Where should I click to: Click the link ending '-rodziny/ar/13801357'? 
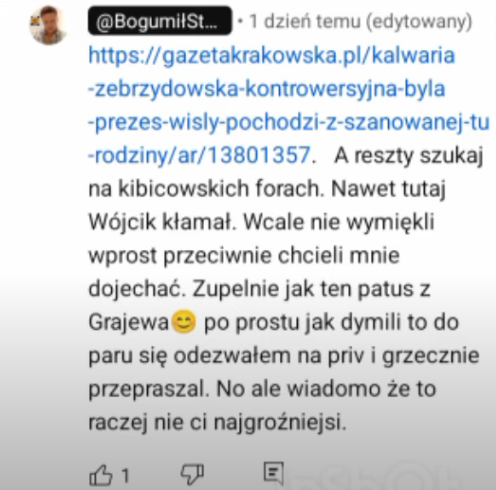pos(199,156)
